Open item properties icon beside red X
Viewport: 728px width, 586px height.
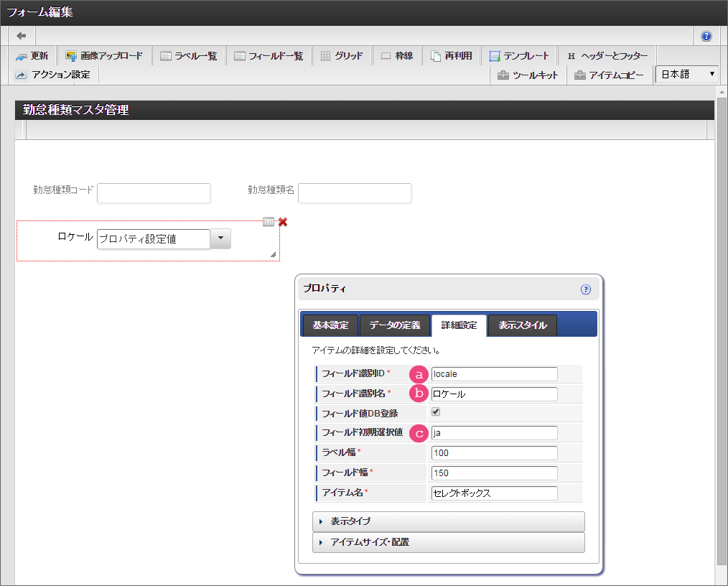coord(269,222)
